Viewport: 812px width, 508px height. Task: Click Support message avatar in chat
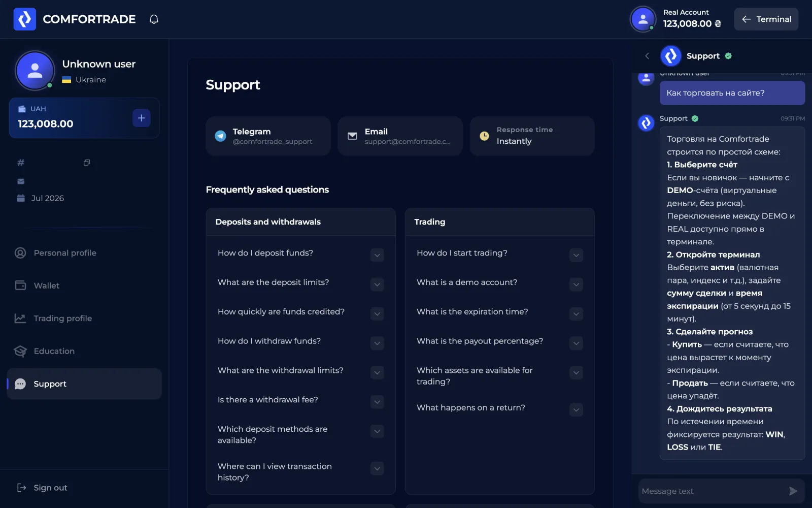646,123
